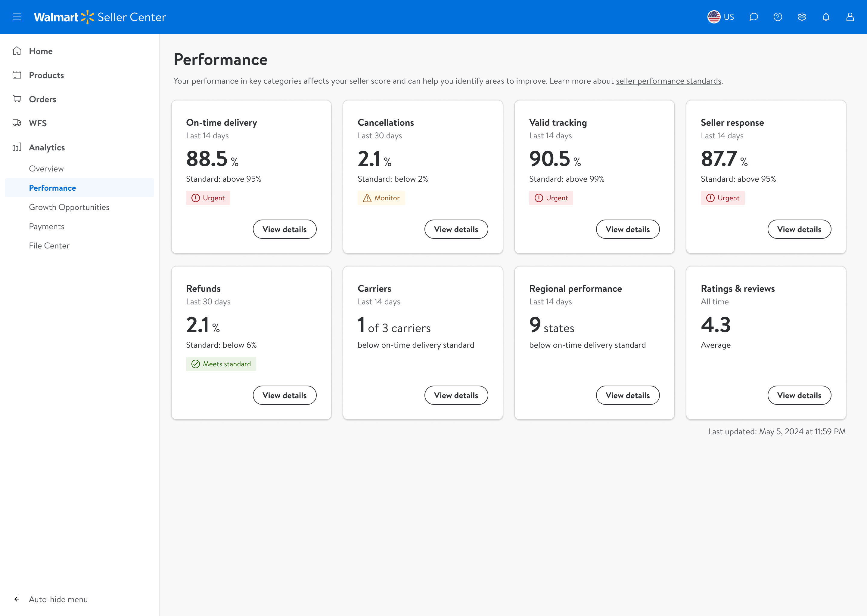View details for On-time delivery
867x616 pixels.
click(284, 229)
